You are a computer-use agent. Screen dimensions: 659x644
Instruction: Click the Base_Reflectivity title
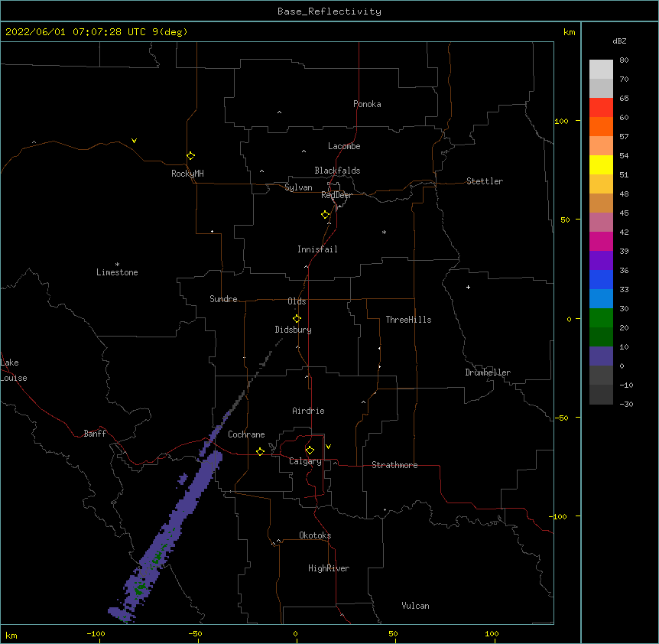point(329,11)
